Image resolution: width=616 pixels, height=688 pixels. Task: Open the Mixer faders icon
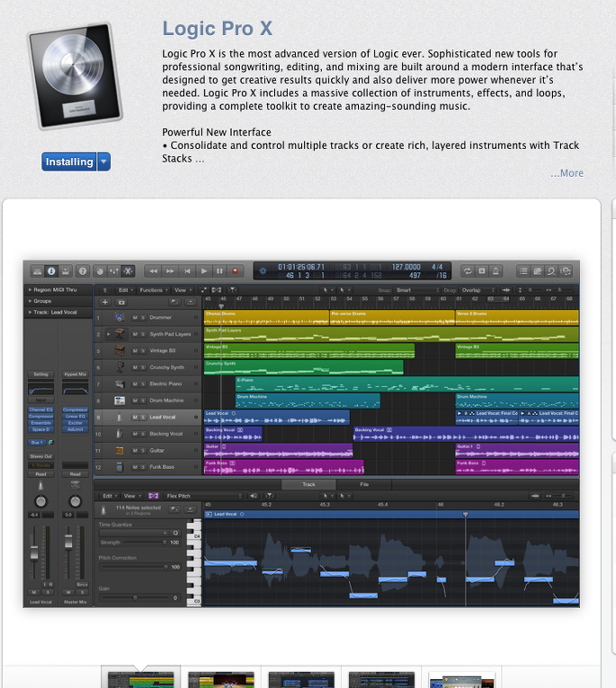[x=114, y=271]
